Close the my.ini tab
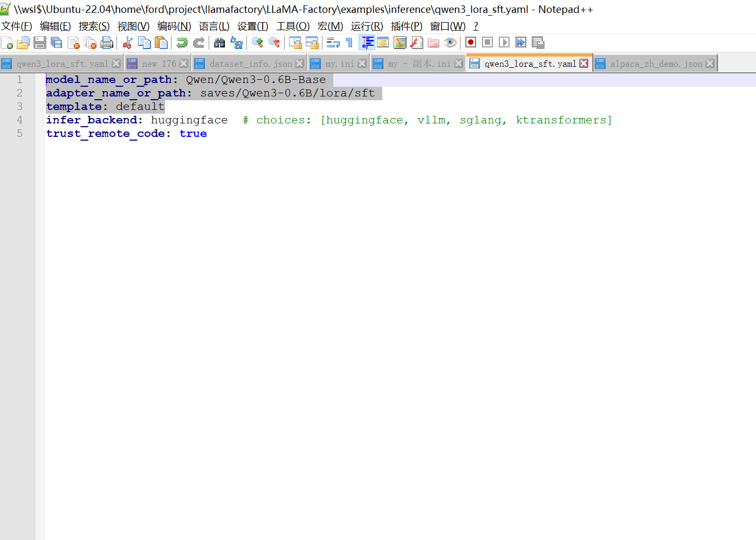 (362, 64)
